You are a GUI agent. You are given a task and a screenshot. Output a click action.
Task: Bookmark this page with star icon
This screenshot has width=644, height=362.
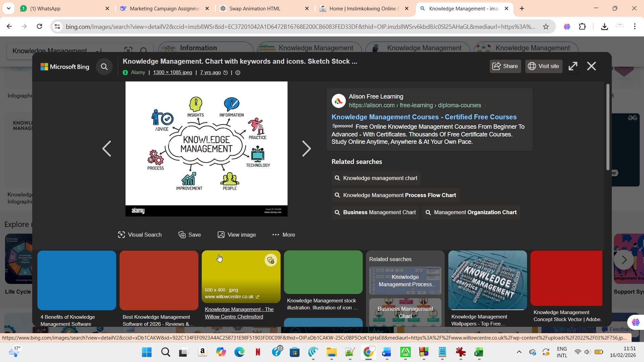point(546,26)
